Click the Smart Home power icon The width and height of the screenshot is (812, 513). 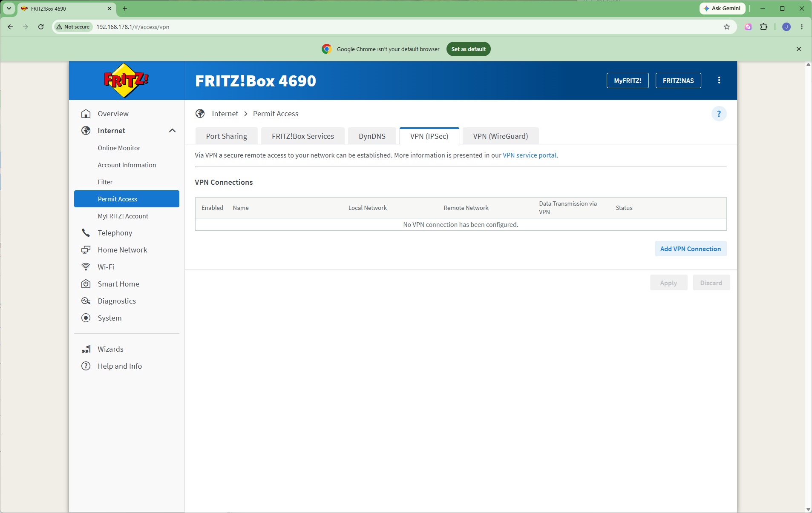click(86, 284)
